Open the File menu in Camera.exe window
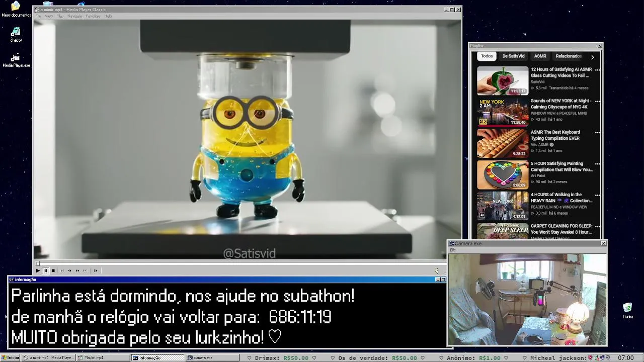 pos(453,250)
